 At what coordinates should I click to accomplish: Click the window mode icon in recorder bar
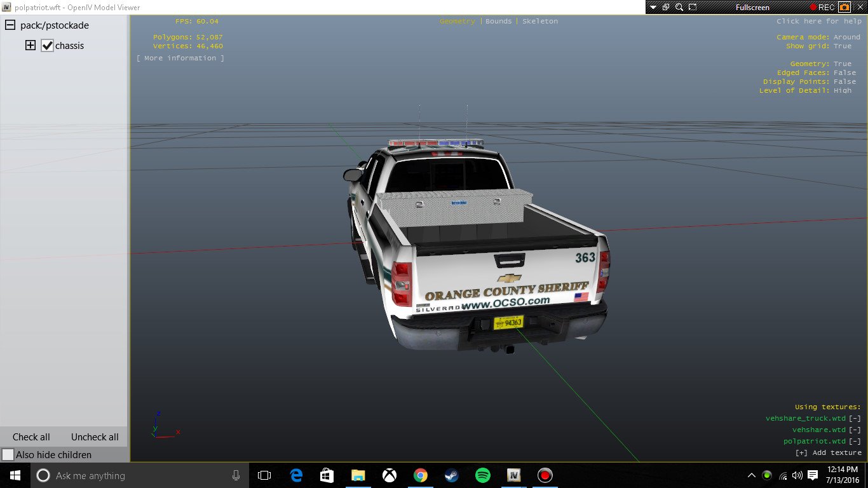(666, 7)
